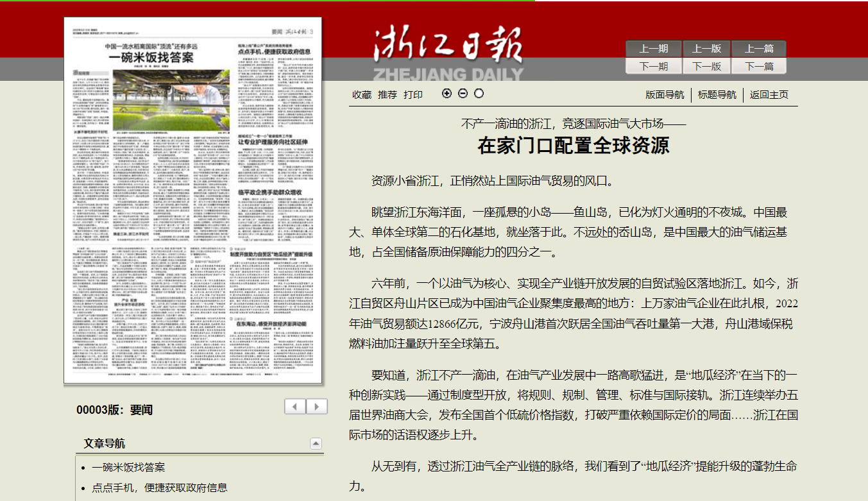Click the 推荐 link

387,95
